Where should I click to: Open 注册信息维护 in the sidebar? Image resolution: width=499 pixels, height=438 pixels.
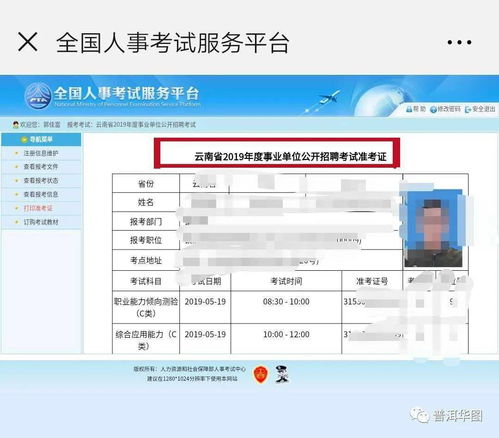pos(41,153)
